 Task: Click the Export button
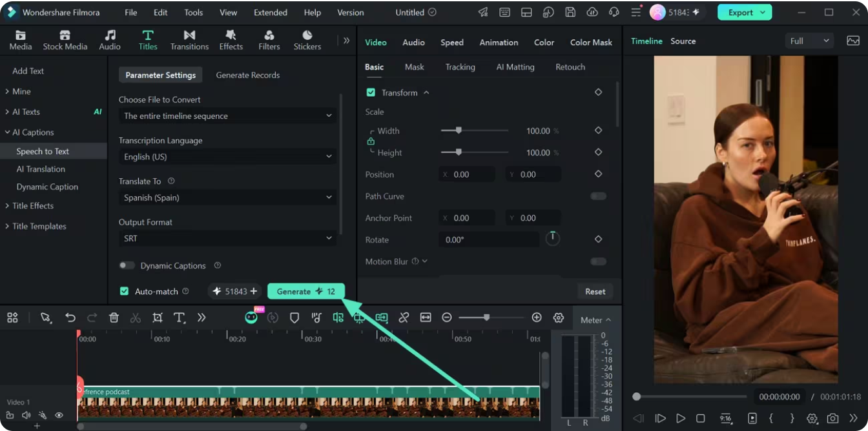click(x=745, y=12)
